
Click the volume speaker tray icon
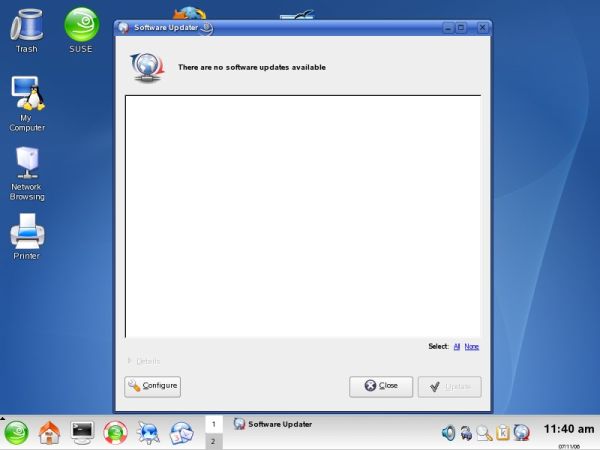[x=448, y=433]
